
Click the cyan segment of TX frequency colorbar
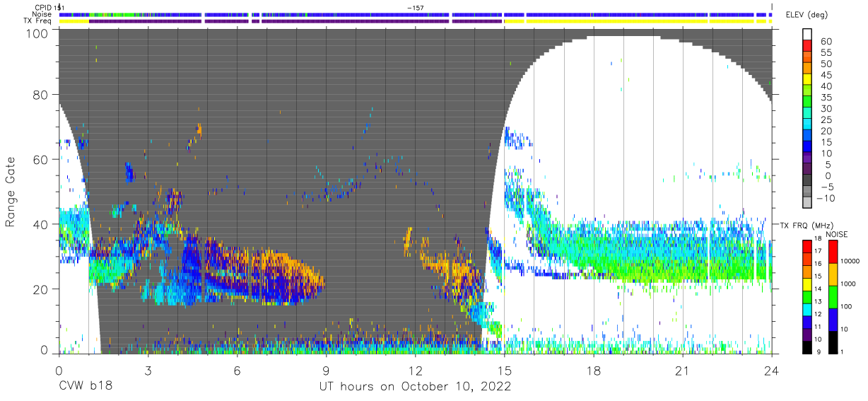coord(807,310)
